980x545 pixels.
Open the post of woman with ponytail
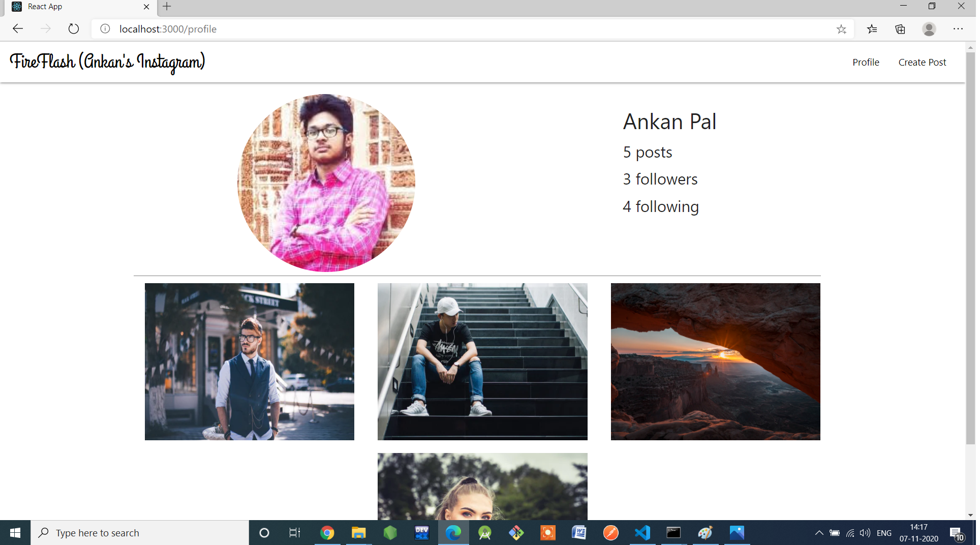(482, 486)
